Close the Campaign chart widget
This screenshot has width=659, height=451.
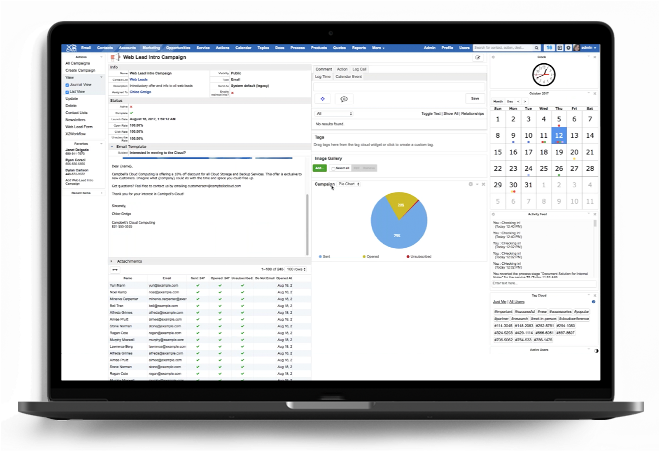483,185
